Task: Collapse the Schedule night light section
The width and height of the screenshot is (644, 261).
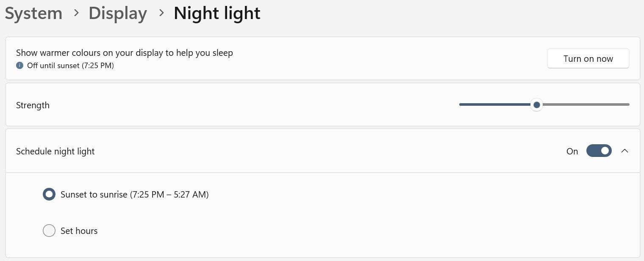Action: (625, 151)
